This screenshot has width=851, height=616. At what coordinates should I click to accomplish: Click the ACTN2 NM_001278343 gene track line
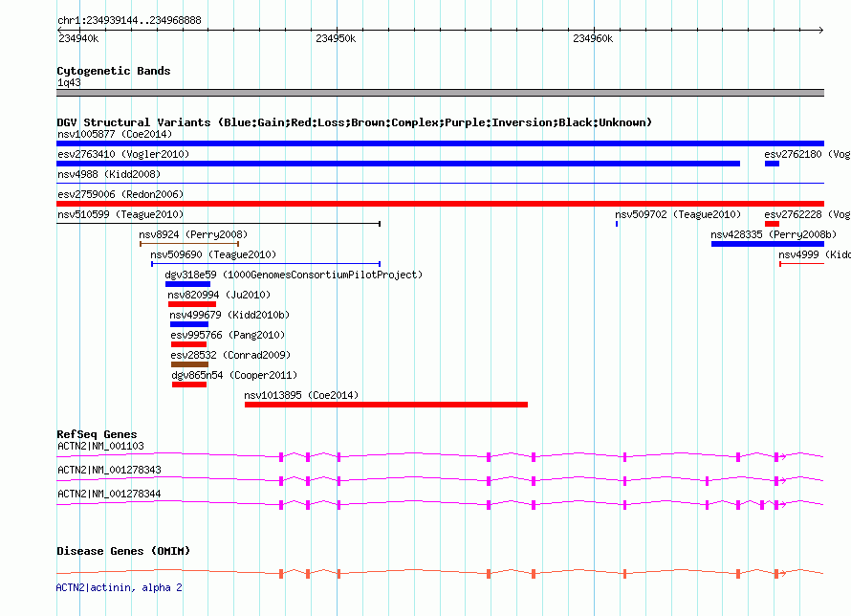click(440, 481)
